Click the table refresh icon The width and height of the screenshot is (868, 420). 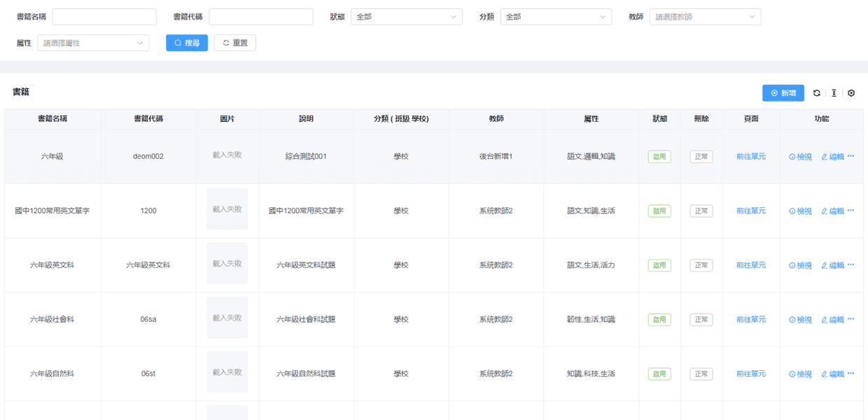coord(816,93)
